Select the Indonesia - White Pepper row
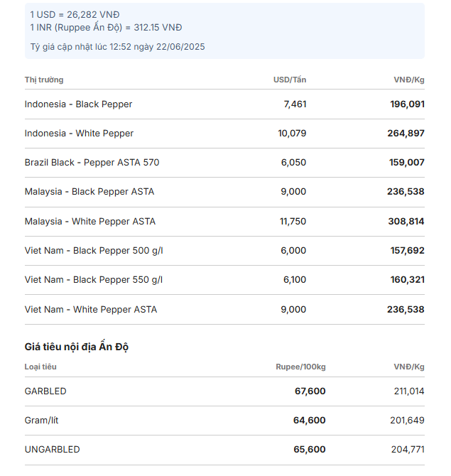The height and width of the screenshot is (476, 451). click(224, 134)
